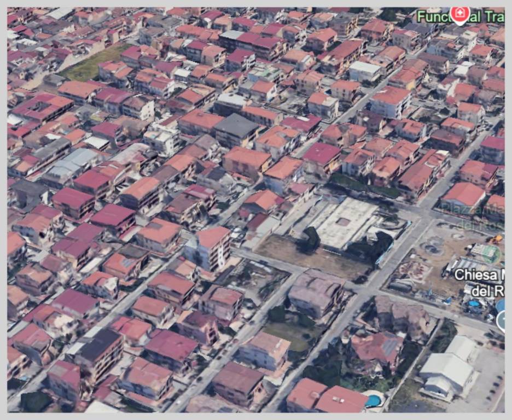Open the "Functional Tra" place label
The image size is (512, 420).
[x=461, y=16]
